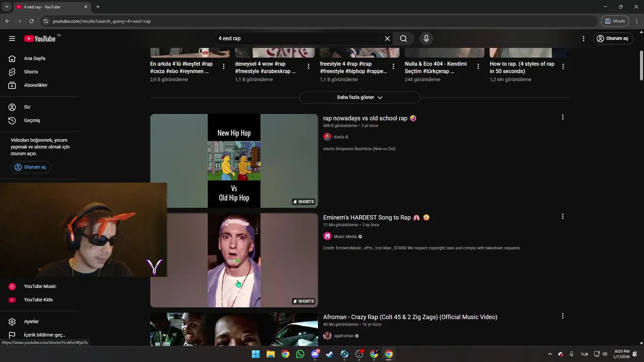
Task: Open 'How to rap. (4 styles of rap' title
Action: point(522,67)
